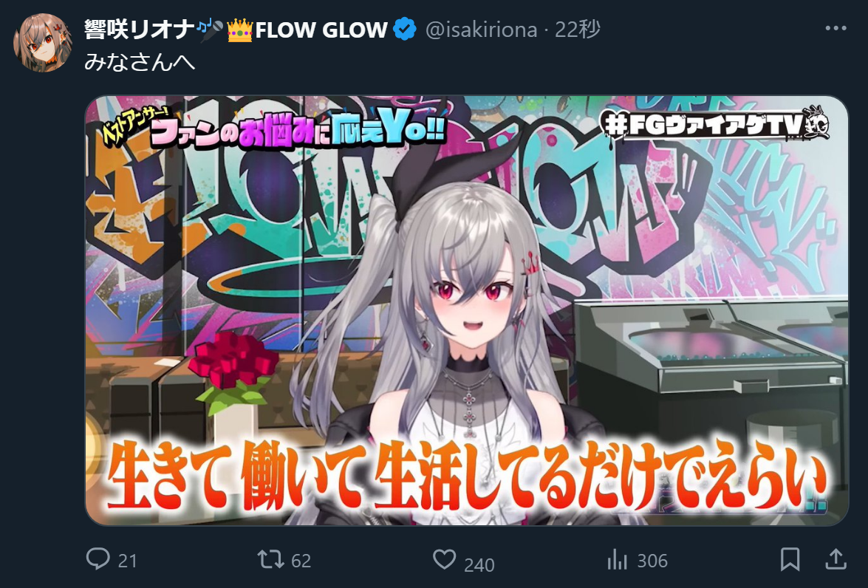The image size is (868, 588).
Task: Click the #FGヴァイアゲTV hashtag overlay
Action: 714,124
